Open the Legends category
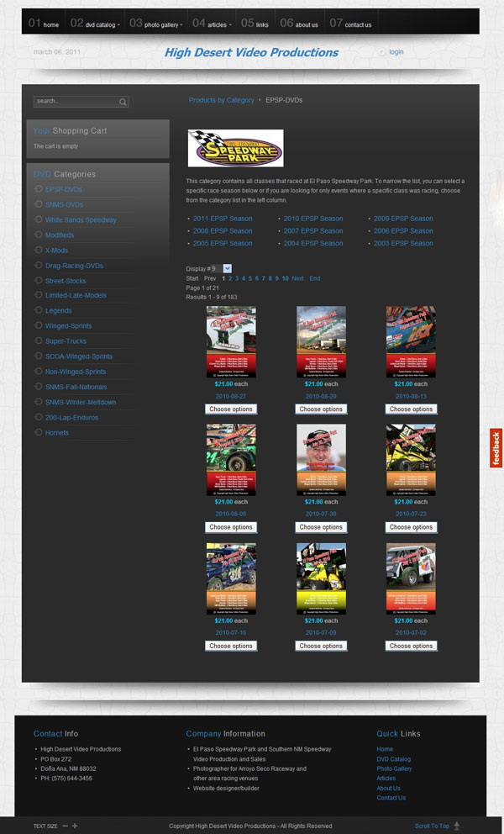Image resolution: width=504 pixels, height=834 pixels. point(58,310)
